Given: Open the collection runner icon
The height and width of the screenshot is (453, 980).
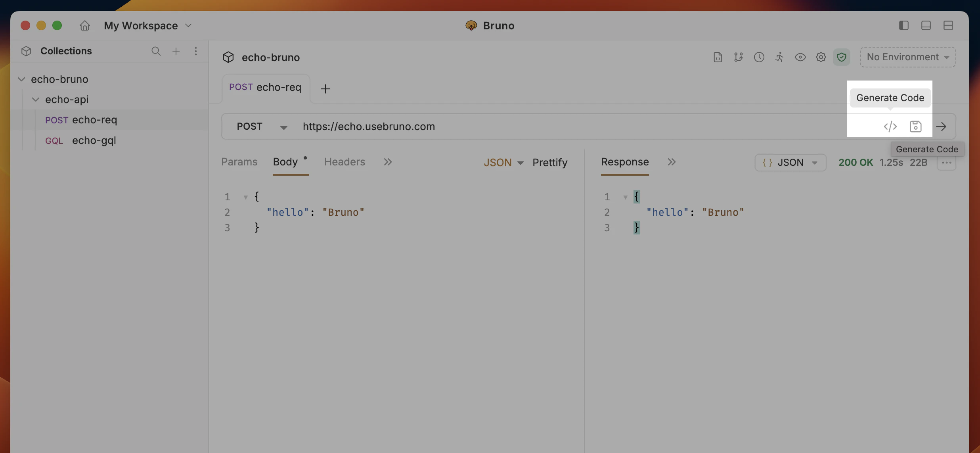Looking at the screenshot, I should [779, 57].
